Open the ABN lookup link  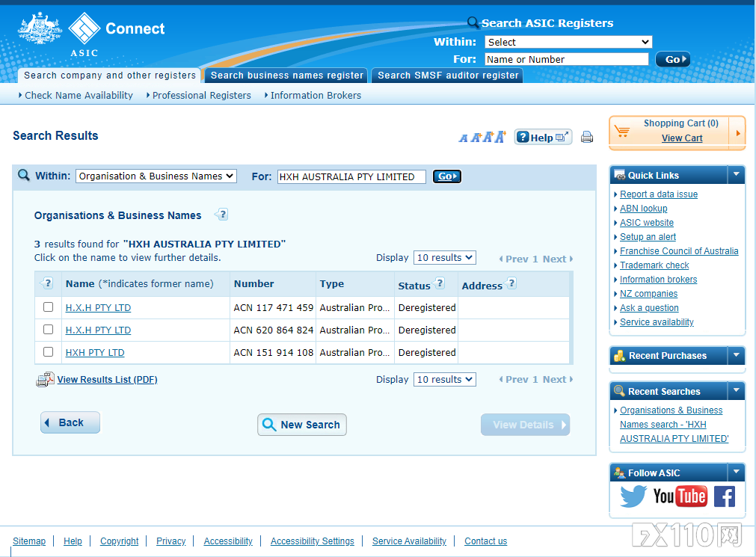coord(643,209)
